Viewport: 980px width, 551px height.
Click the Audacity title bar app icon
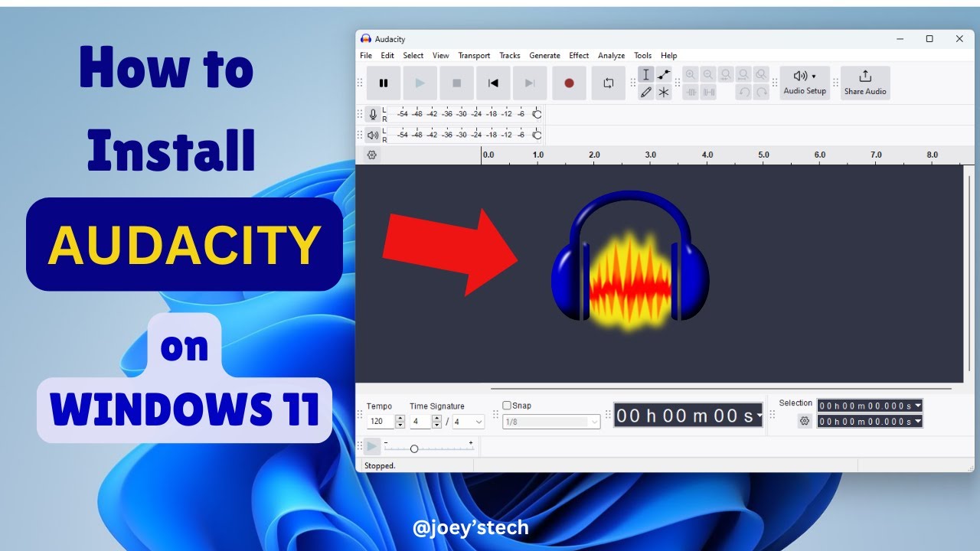[x=366, y=39]
